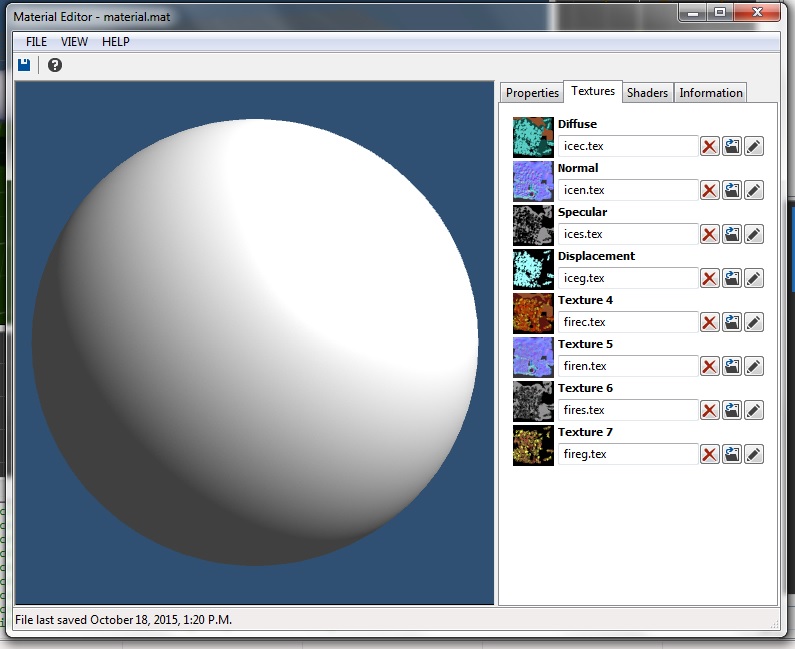Viewport: 795px width, 649px height.
Task: Click the icec.tex filename field
Action: [628, 146]
